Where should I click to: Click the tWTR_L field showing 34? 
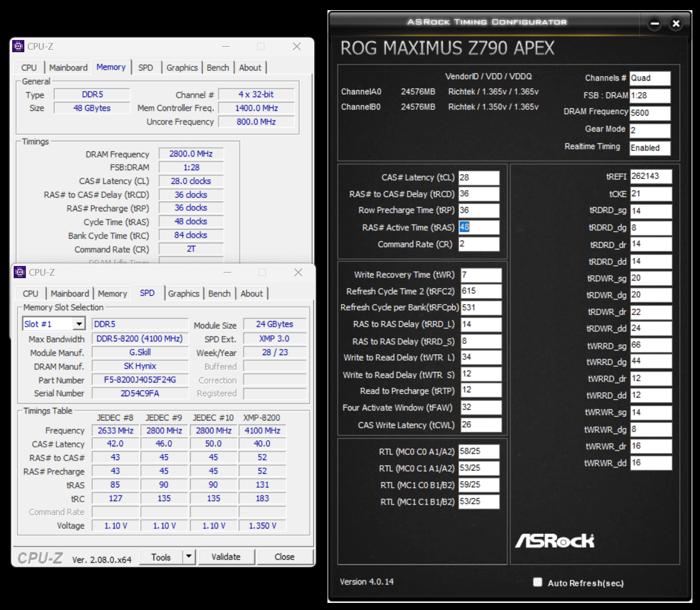click(481, 357)
